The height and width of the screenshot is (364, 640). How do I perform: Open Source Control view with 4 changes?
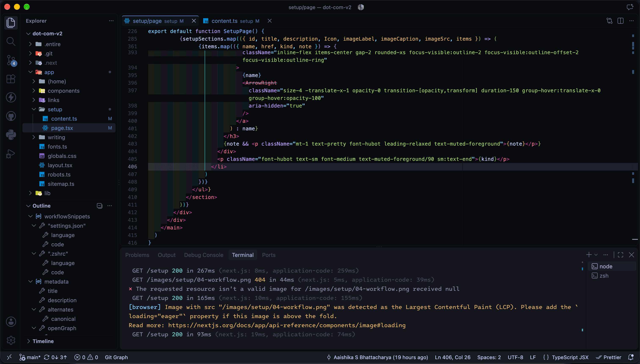(x=11, y=60)
